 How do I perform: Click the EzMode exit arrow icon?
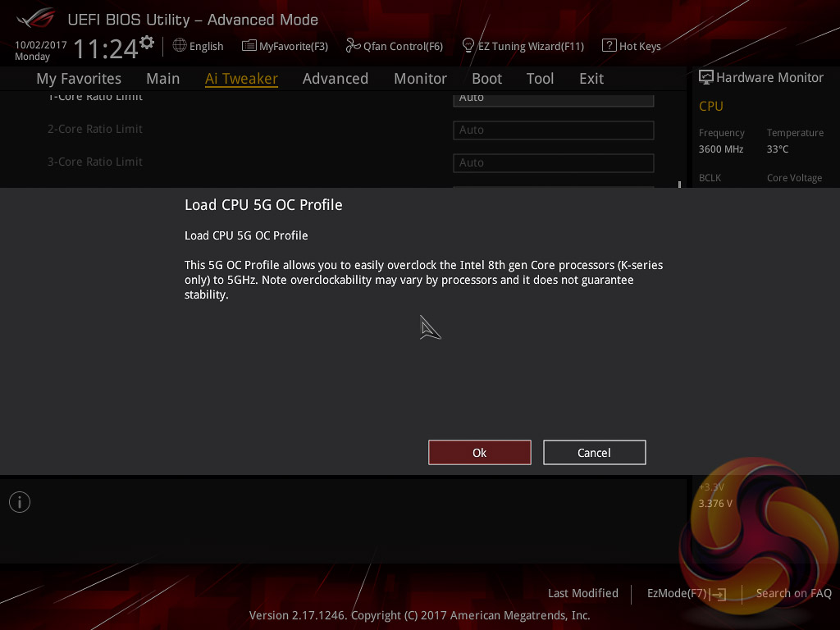click(719, 594)
